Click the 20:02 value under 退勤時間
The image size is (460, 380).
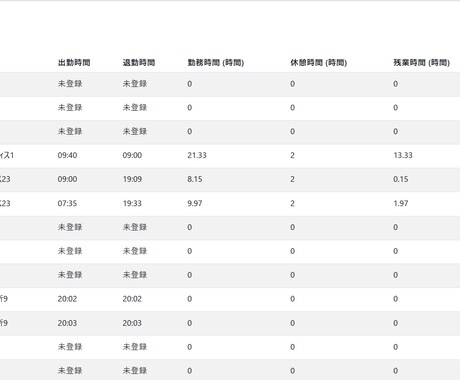tap(132, 299)
